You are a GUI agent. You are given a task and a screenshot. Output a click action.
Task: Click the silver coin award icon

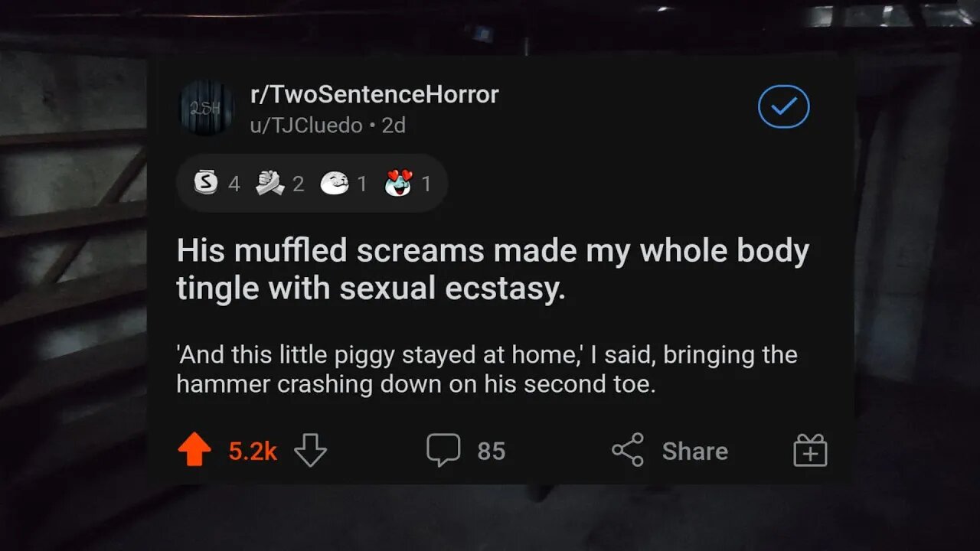205,184
